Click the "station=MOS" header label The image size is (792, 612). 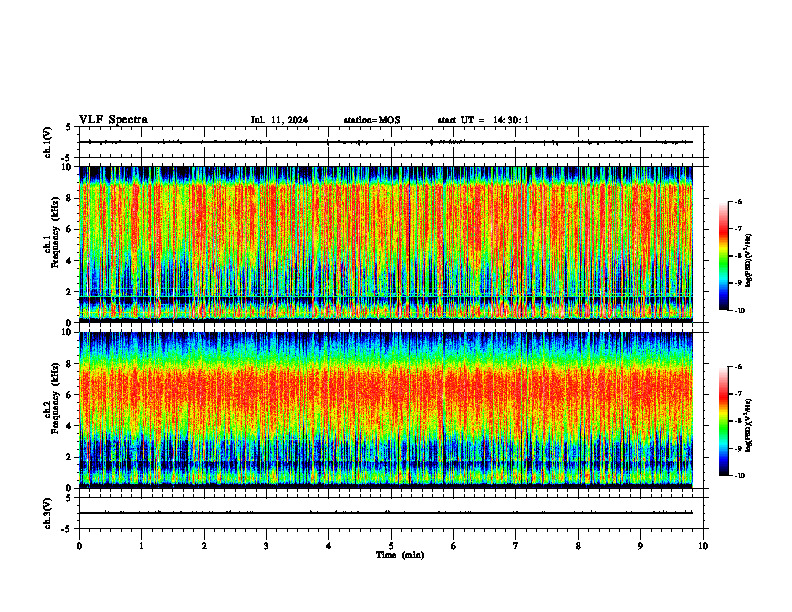pyautogui.click(x=372, y=120)
